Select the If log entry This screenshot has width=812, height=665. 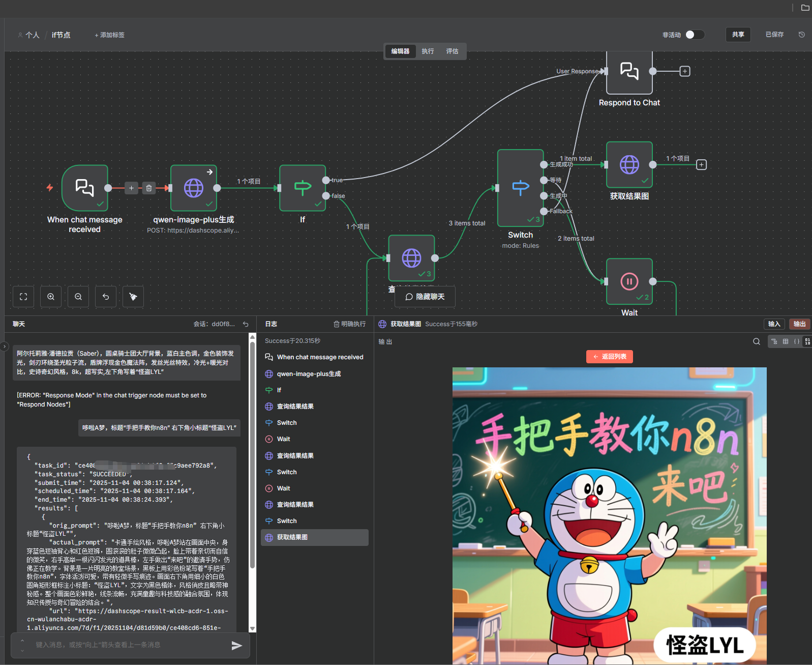point(315,390)
